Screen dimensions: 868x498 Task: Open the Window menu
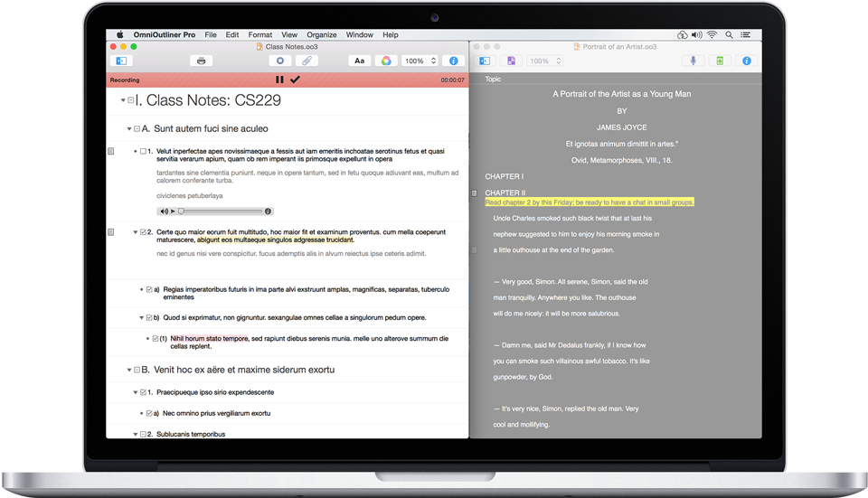[359, 34]
